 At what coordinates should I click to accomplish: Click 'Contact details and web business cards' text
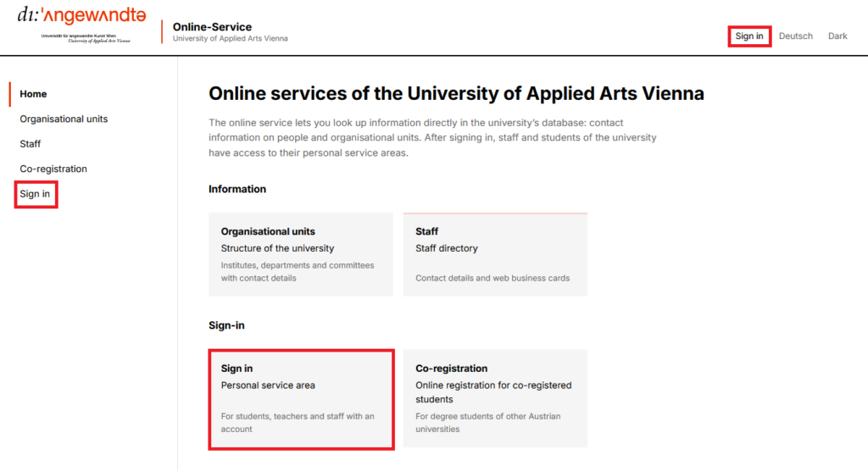(x=492, y=278)
